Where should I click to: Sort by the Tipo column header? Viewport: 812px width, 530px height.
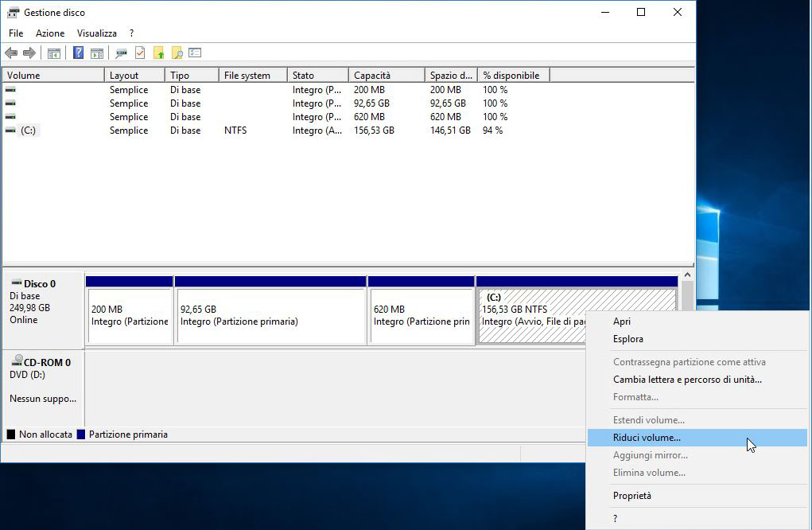192,75
